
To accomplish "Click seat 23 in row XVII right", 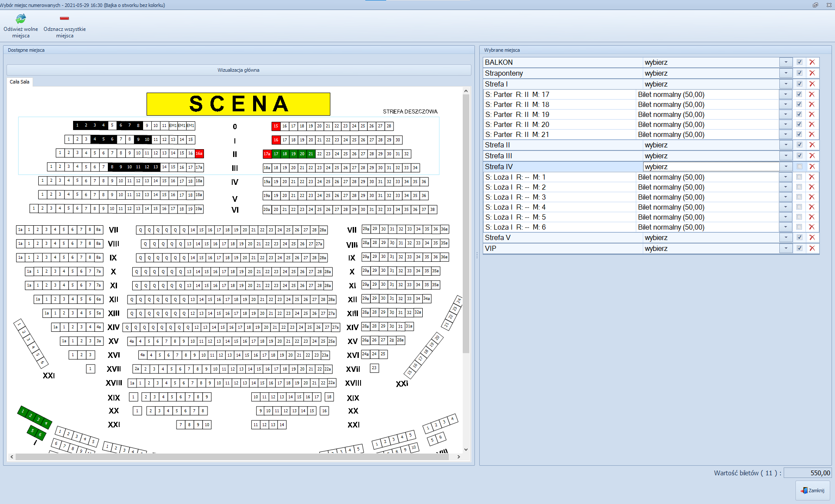I will 374,368.
